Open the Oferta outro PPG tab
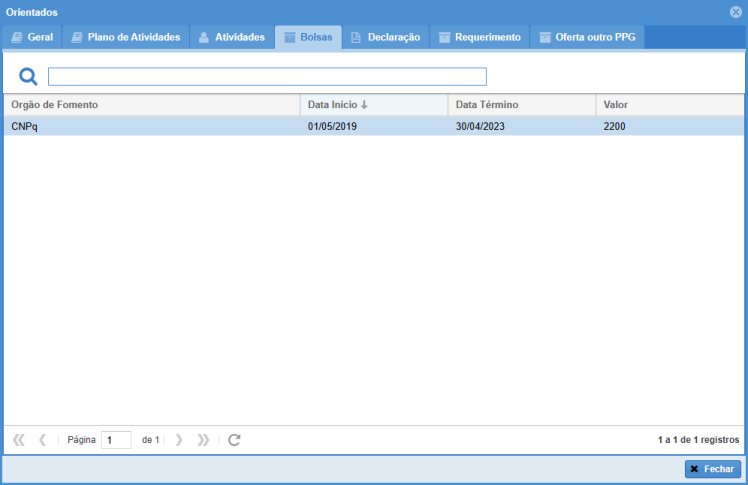The height and width of the screenshot is (485, 748). tap(587, 37)
